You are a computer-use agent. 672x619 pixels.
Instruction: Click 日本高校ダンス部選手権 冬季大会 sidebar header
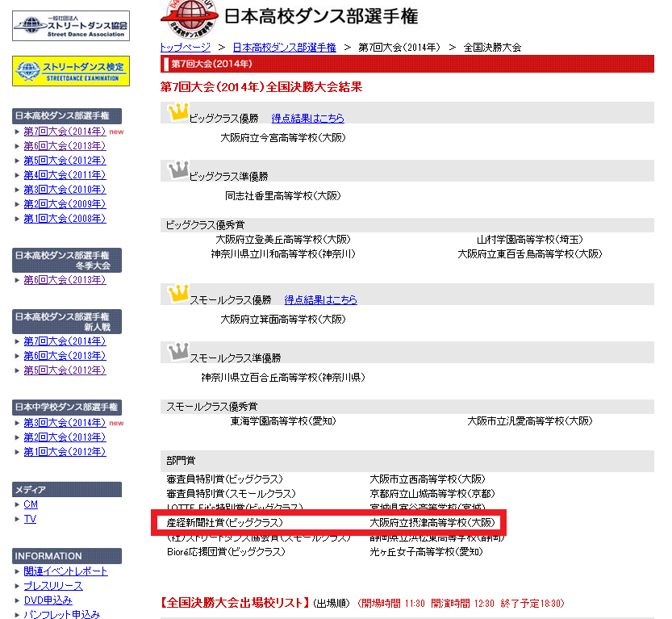pos(67,260)
